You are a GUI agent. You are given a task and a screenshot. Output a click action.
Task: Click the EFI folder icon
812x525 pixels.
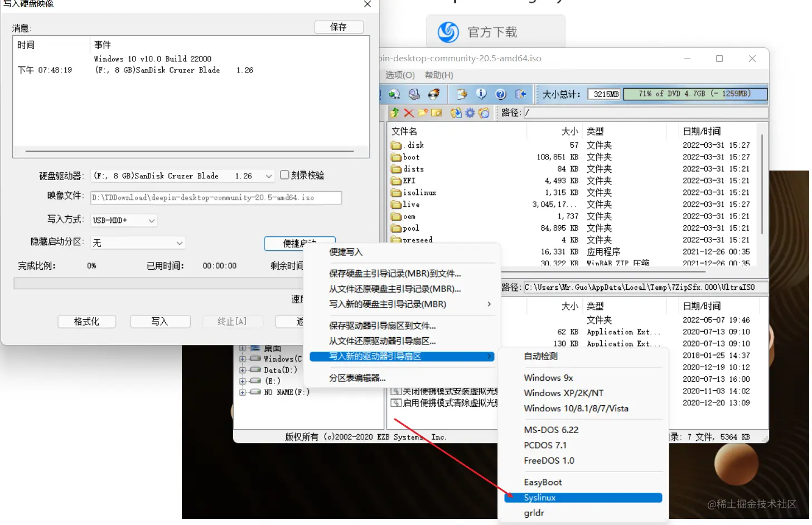click(397, 181)
